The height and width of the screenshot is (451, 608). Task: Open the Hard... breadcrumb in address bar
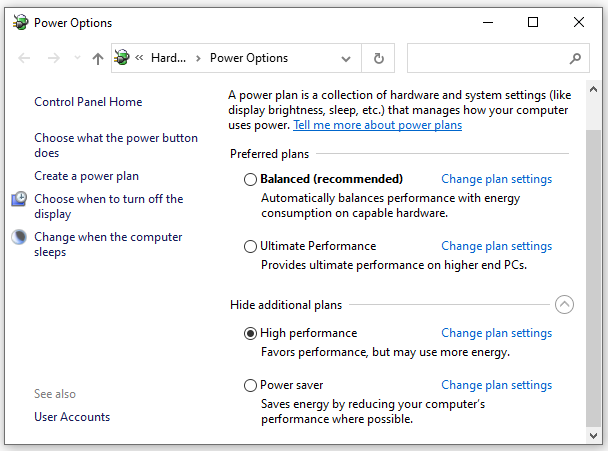(x=168, y=58)
